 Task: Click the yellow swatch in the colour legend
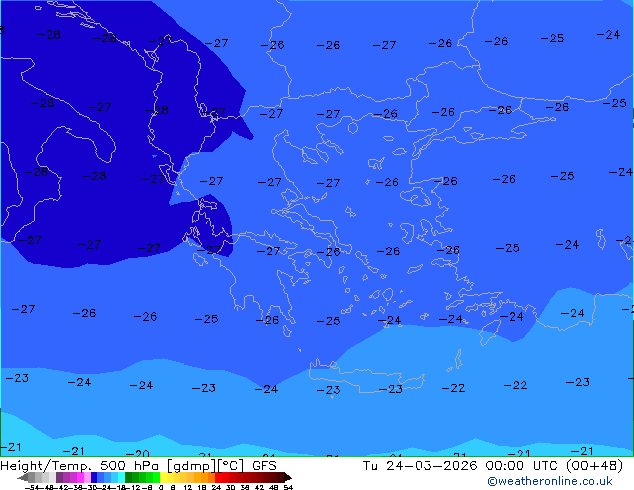[x=163, y=477]
